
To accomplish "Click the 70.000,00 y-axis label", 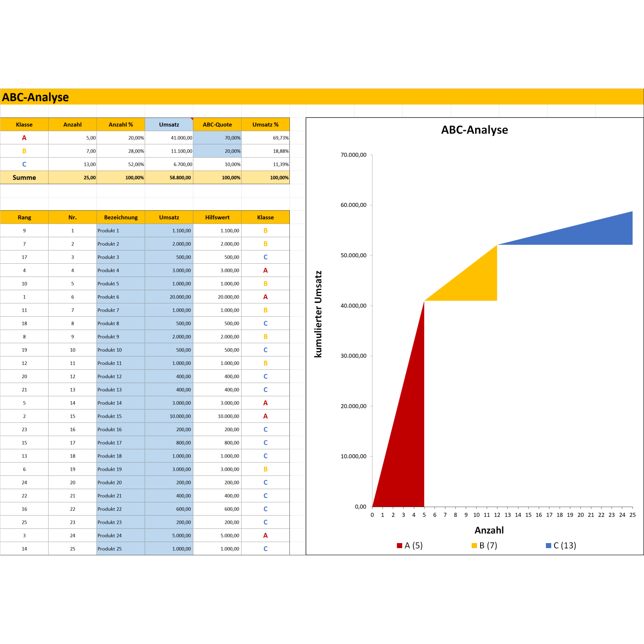I will pyautogui.click(x=353, y=155).
